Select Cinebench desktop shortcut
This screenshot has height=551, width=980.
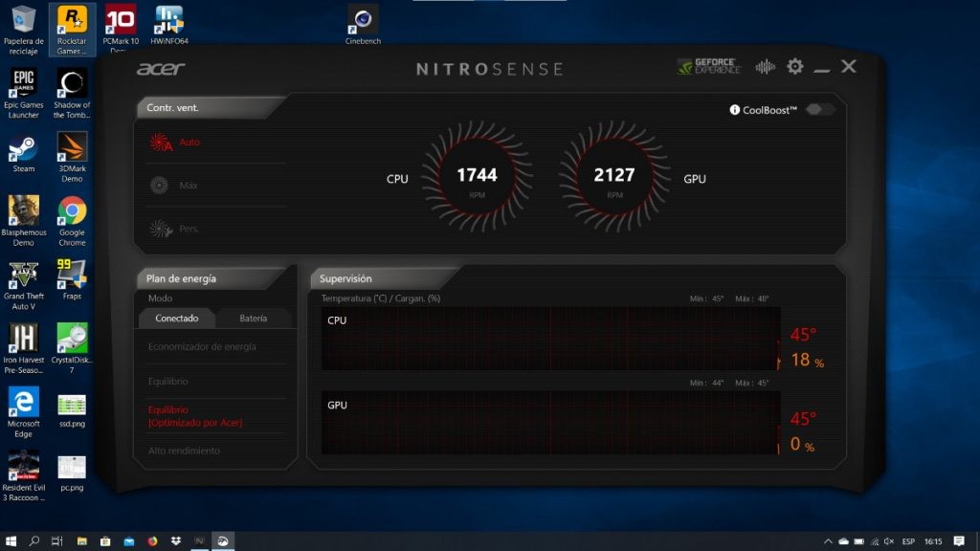pos(363,26)
